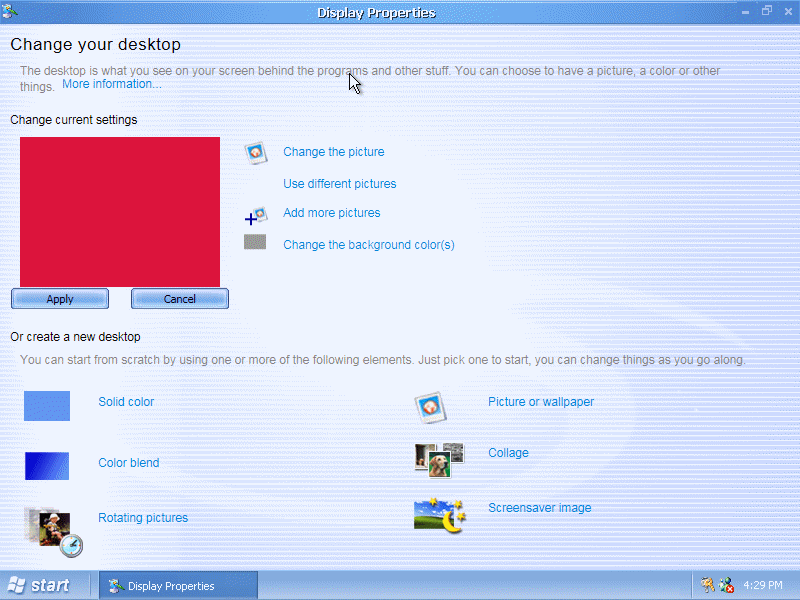
Task: Click the Screensaver image moon icon
Action: [x=440, y=515]
